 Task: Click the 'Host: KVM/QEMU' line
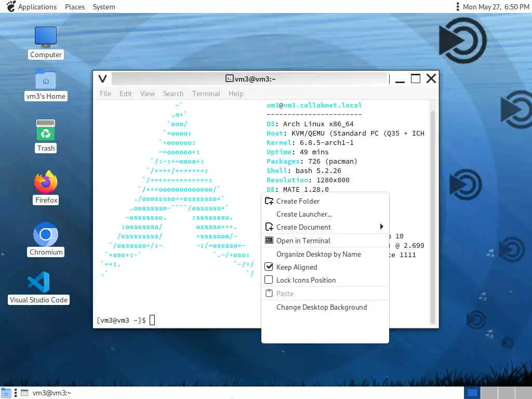coord(345,134)
